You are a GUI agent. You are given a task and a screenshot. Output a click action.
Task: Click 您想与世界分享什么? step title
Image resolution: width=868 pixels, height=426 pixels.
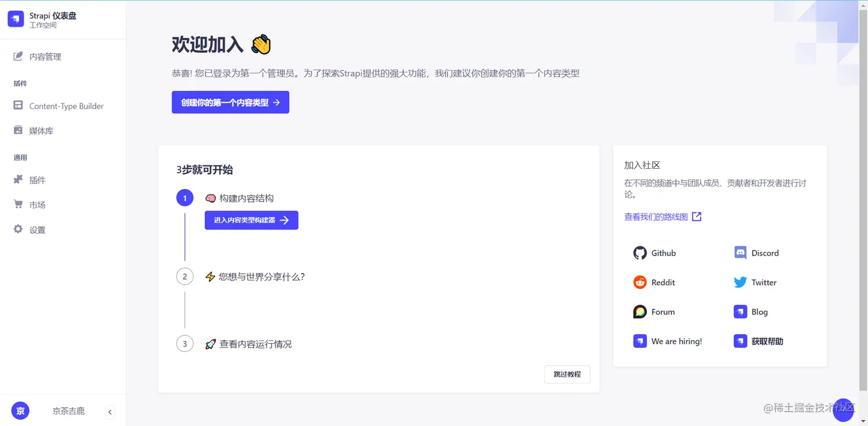coord(262,277)
